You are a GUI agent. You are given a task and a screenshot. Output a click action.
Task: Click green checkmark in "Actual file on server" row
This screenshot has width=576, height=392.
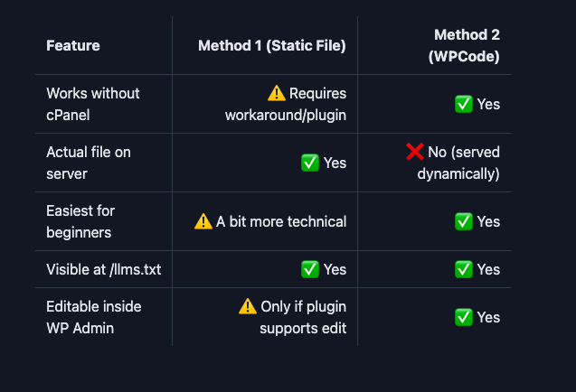(x=309, y=163)
